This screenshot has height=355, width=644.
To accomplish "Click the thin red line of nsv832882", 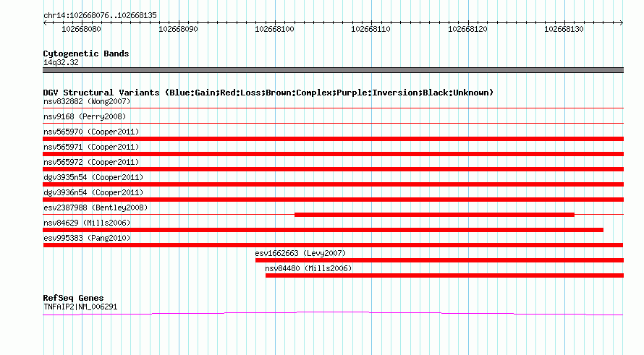I will pyautogui.click(x=333, y=108).
